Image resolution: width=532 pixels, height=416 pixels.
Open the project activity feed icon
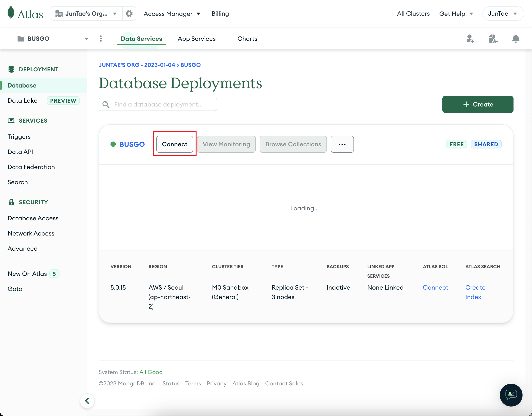[493, 38]
